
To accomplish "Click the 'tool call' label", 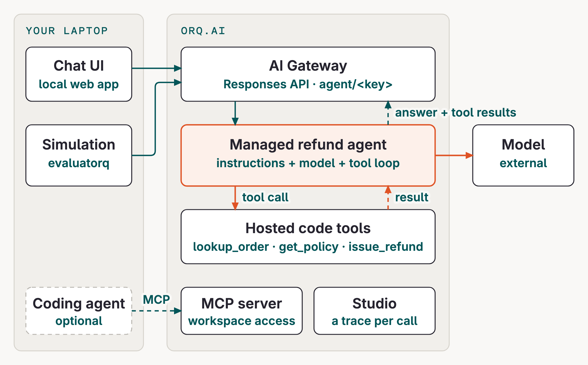I will coord(265,197).
